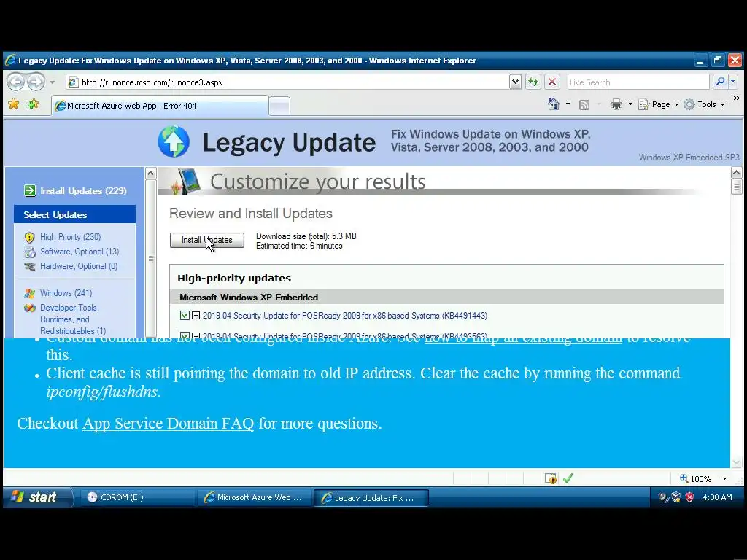Click the RSS feeds icon
This screenshot has width=747, height=560.
click(x=584, y=105)
